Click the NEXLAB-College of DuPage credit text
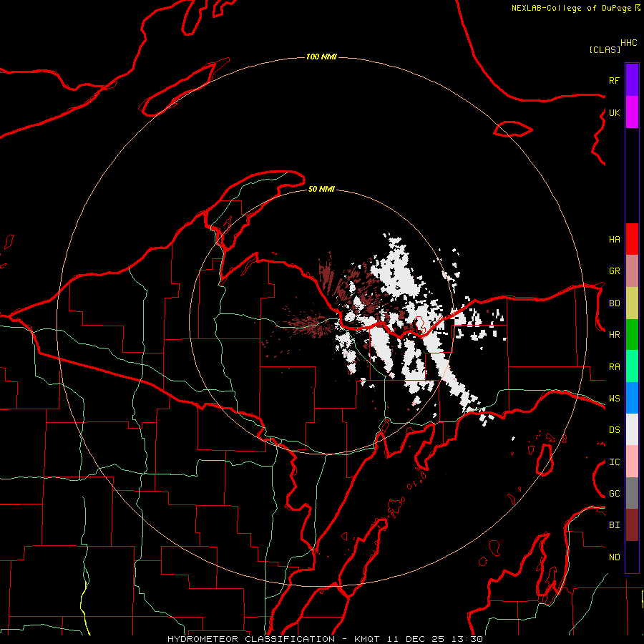Image resolution: width=644 pixels, height=644 pixels. 571,8
